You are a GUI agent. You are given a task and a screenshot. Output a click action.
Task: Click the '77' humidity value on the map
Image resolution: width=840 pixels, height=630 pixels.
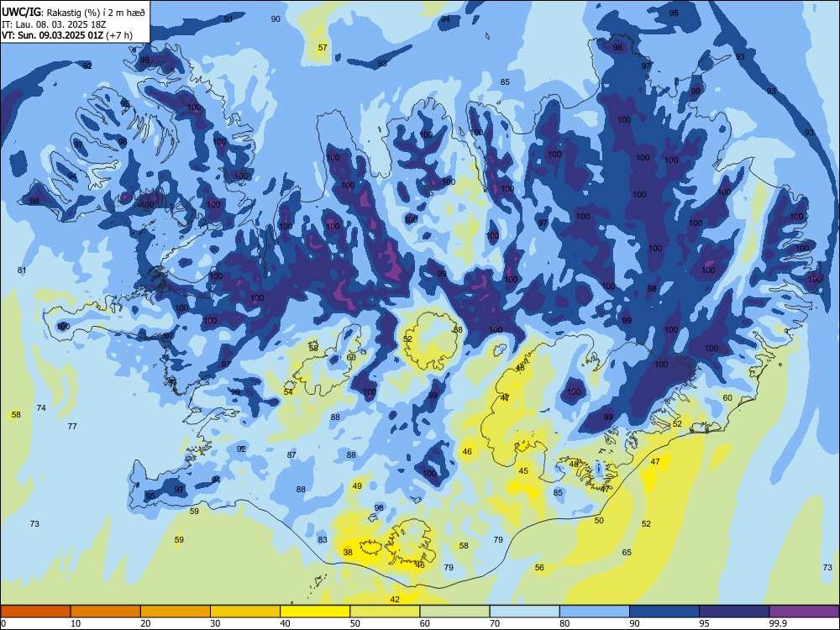[72, 426]
